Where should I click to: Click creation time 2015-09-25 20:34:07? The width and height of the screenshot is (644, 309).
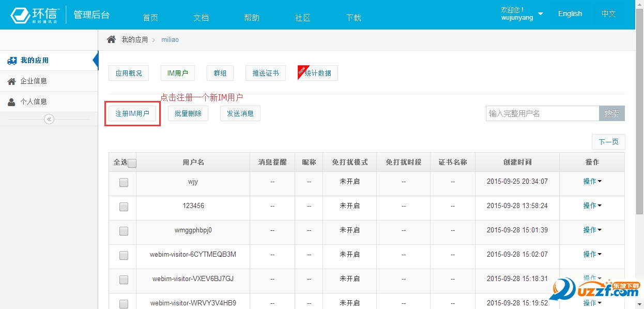[517, 181]
